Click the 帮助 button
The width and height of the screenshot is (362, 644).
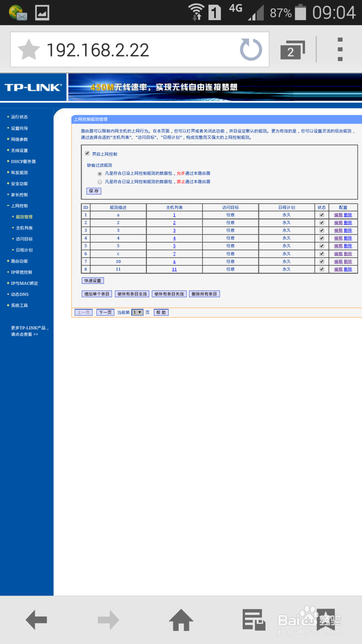[x=161, y=312]
